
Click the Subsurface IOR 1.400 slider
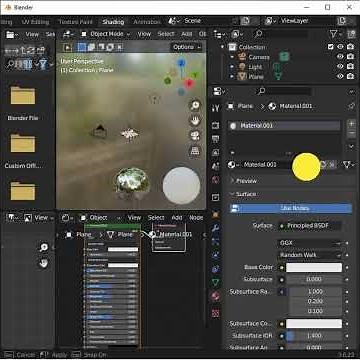coord(314,336)
